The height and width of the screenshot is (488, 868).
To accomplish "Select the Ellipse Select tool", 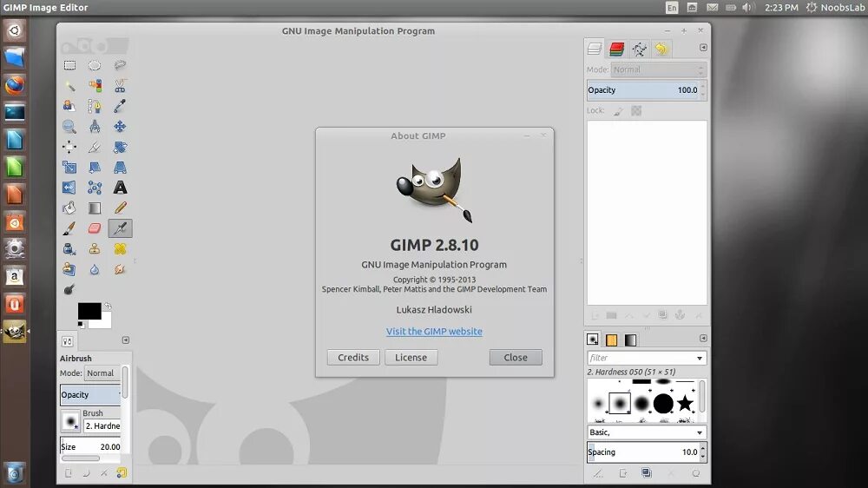I will tap(95, 65).
